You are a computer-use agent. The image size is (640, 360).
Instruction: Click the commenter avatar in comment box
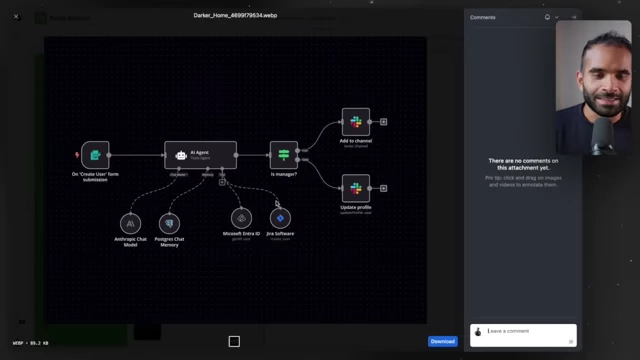pos(478,331)
